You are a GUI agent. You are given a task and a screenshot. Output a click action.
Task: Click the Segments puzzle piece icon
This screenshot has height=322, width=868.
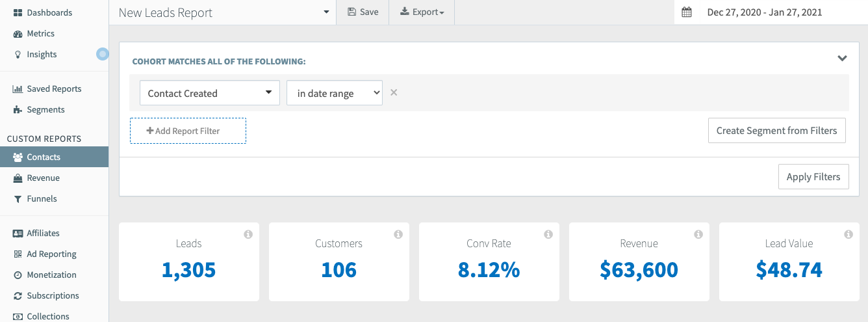[x=18, y=110]
